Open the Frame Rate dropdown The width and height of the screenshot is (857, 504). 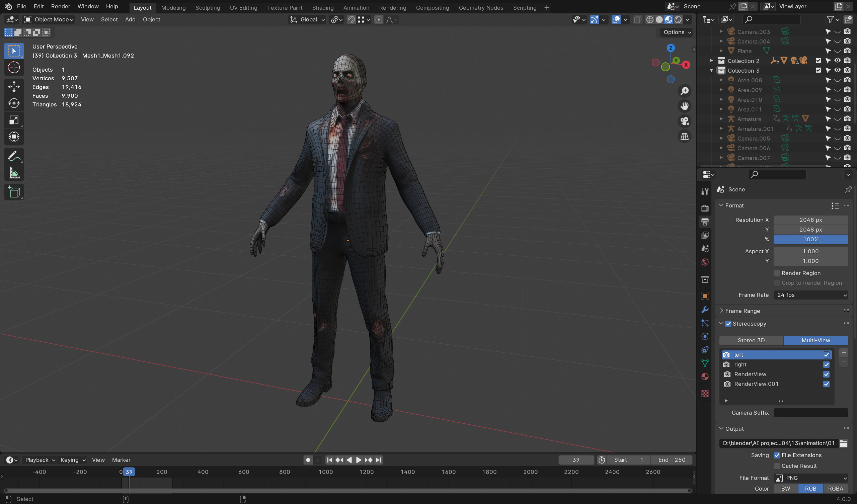811,295
